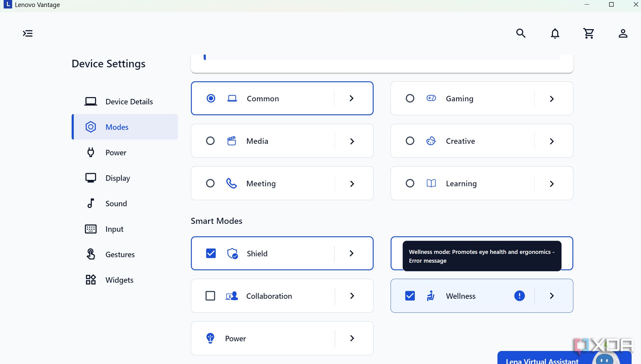The image size is (641, 364).
Task: Open Lena Virtual Assistant chat
Action: pos(564,358)
